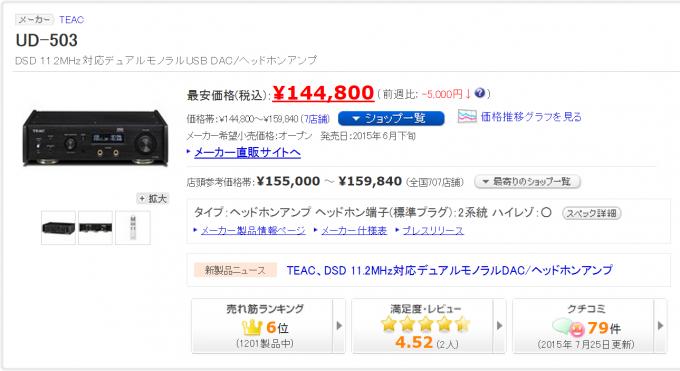This screenshot has width=680, height=371.
Task: Click the 拡大 enlarge image button
Action: coord(153,198)
